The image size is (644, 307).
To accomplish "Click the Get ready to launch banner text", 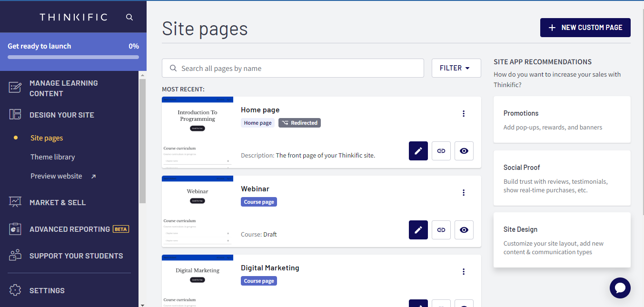I will [40, 46].
